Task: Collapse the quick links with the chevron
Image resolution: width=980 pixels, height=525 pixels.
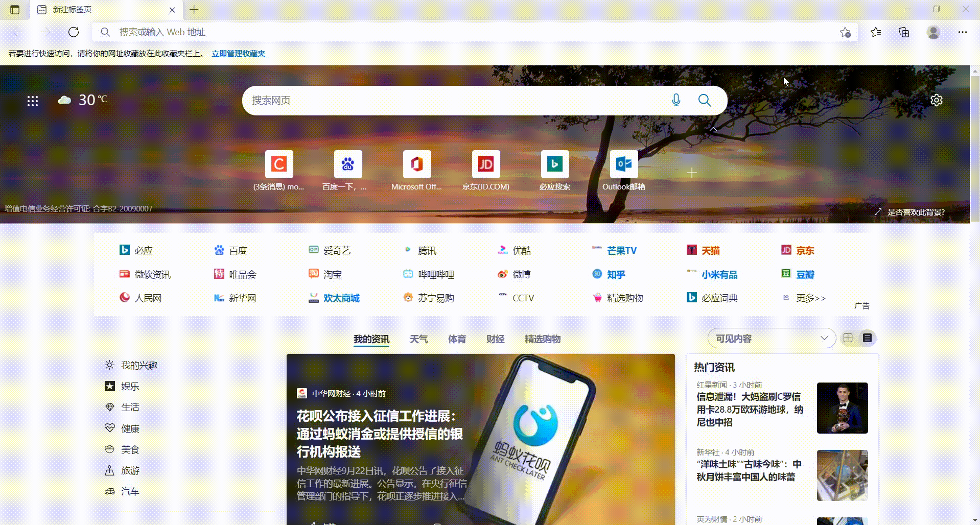Action: (713, 129)
